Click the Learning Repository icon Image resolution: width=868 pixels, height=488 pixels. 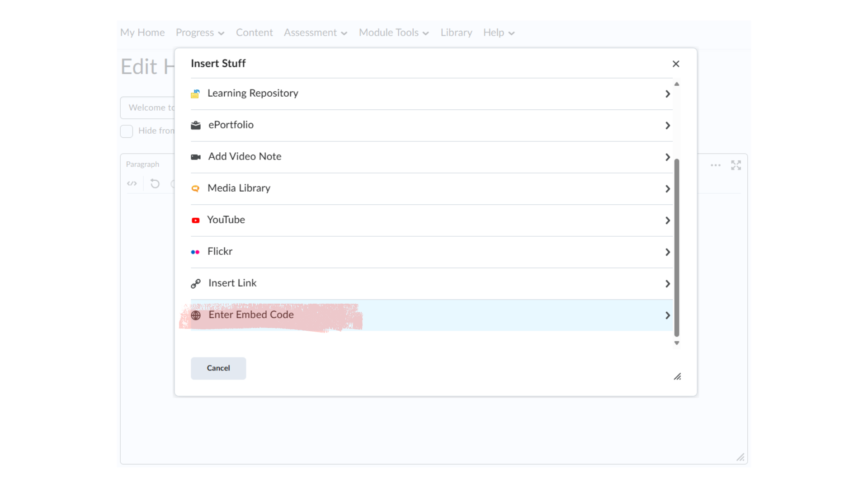coord(195,94)
